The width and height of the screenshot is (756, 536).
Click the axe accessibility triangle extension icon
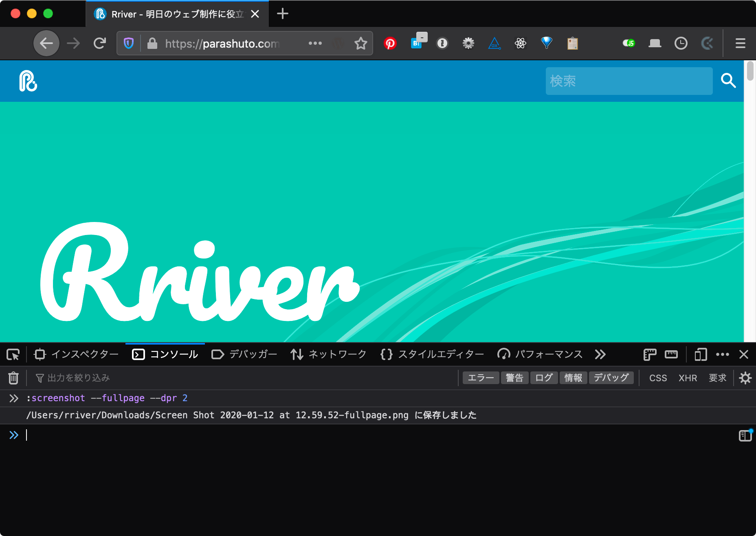[494, 43]
